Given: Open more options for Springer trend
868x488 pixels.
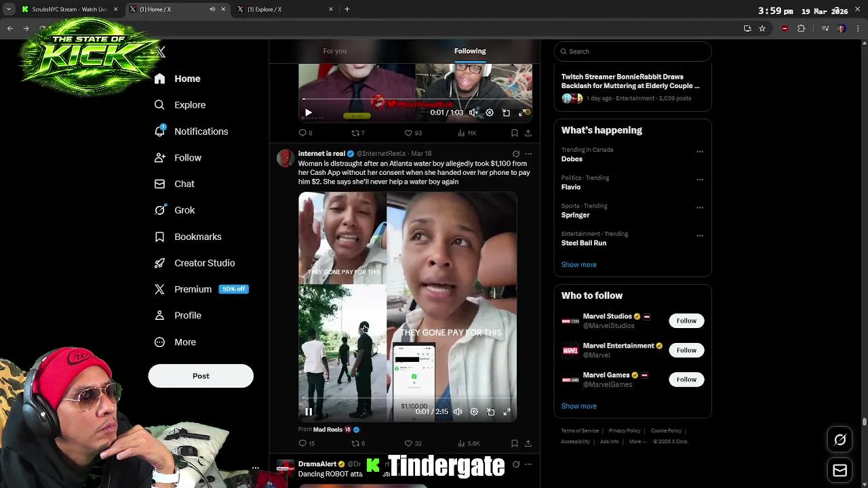Looking at the screenshot, I should click(700, 207).
